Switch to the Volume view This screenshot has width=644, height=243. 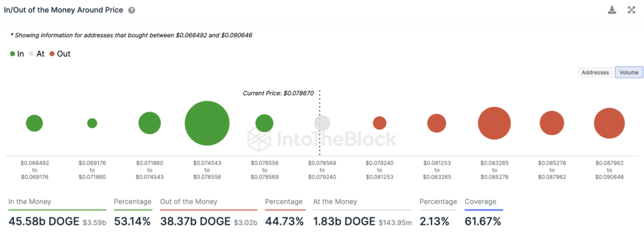629,73
